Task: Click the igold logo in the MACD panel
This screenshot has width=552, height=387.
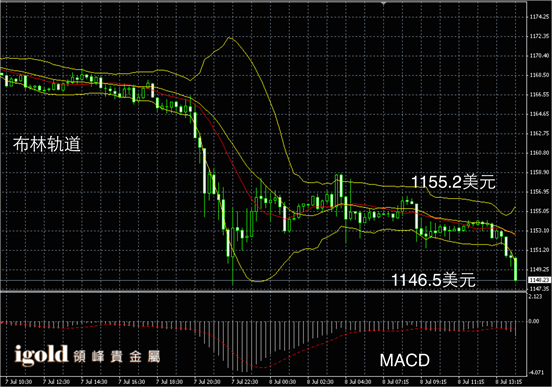Action: [x=41, y=355]
